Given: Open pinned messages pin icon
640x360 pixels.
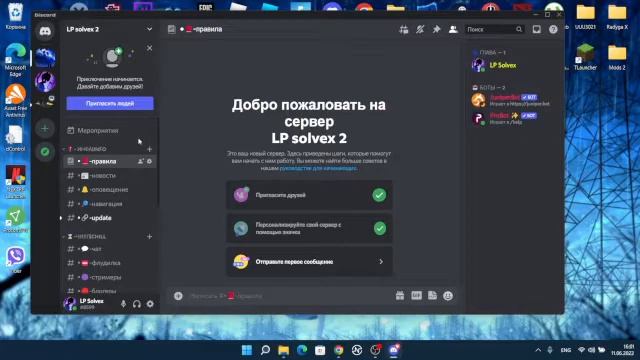Looking at the screenshot, I should (436, 29).
